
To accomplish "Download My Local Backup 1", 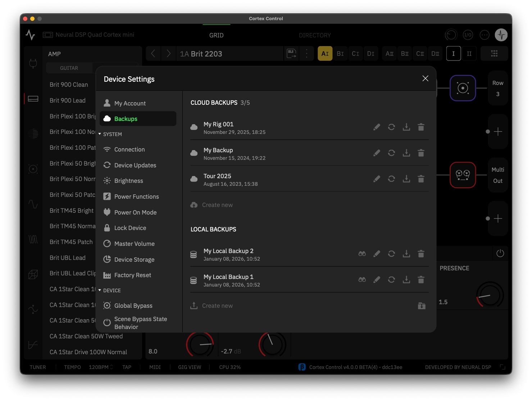I will tap(406, 280).
